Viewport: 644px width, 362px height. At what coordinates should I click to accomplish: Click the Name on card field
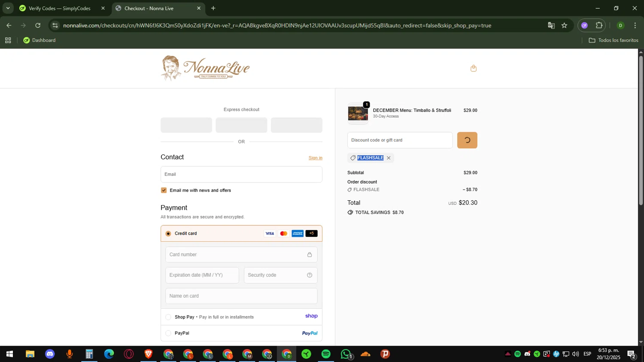pyautogui.click(x=241, y=296)
